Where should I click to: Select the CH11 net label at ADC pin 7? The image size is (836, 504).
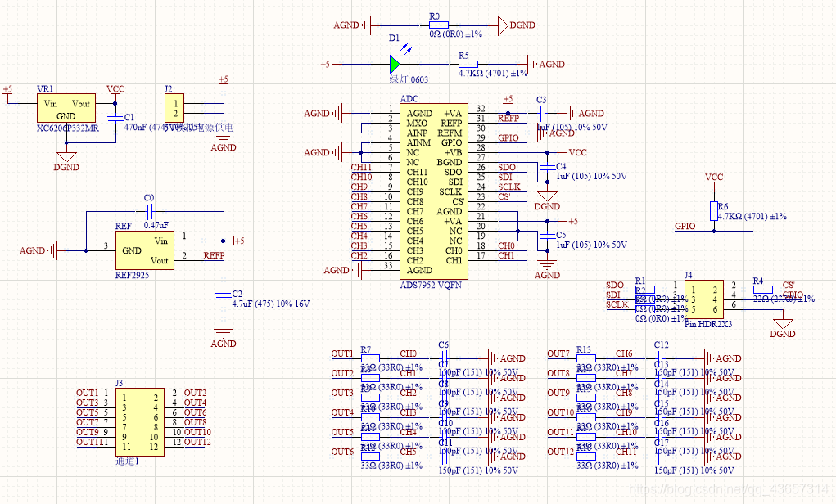pyautogui.click(x=361, y=167)
